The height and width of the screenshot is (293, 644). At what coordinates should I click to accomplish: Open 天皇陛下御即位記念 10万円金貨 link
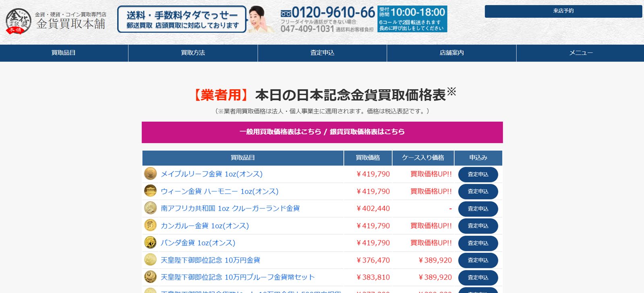click(x=211, y=260)
